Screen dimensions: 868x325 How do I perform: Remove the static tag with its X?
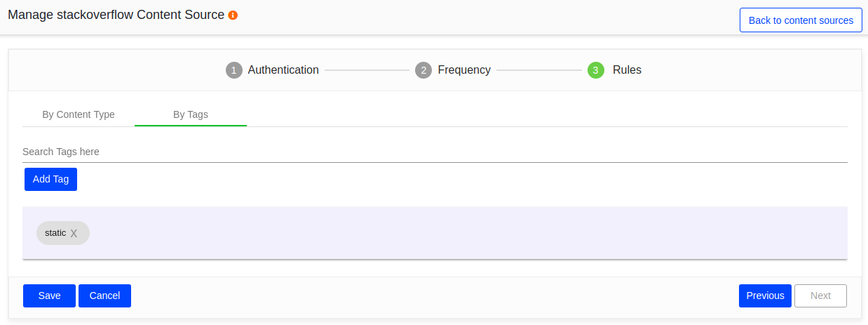pyautogui.click(x=74, y=233)
